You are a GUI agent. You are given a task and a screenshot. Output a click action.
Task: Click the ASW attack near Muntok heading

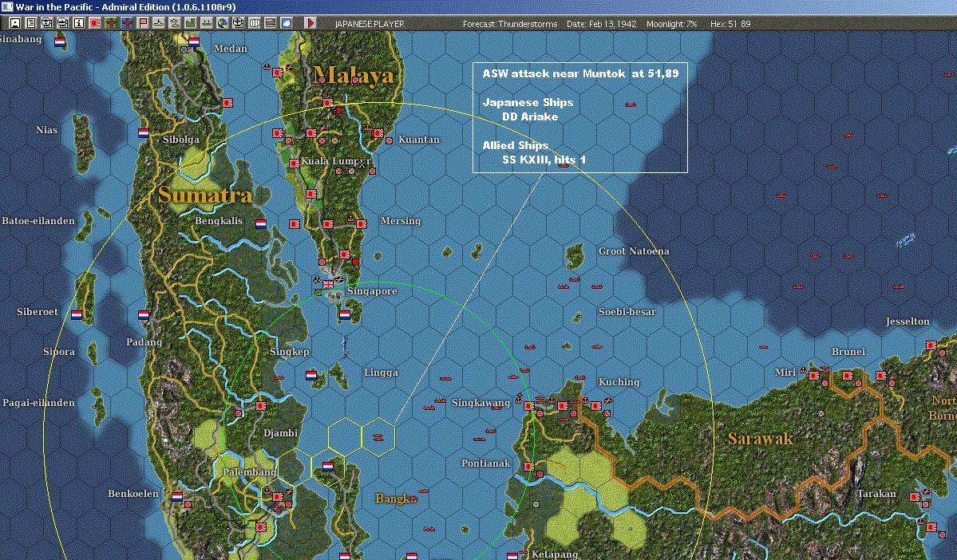580,73
